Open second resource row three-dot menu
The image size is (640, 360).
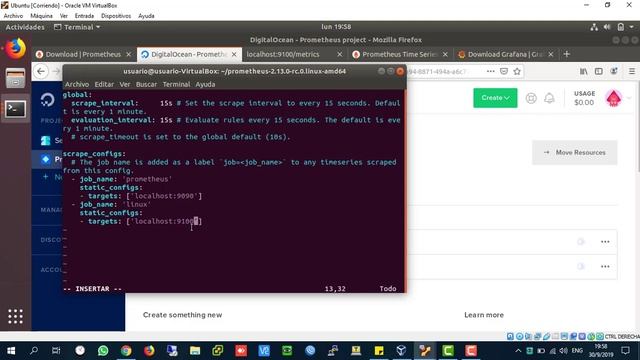tap(605, 267)
